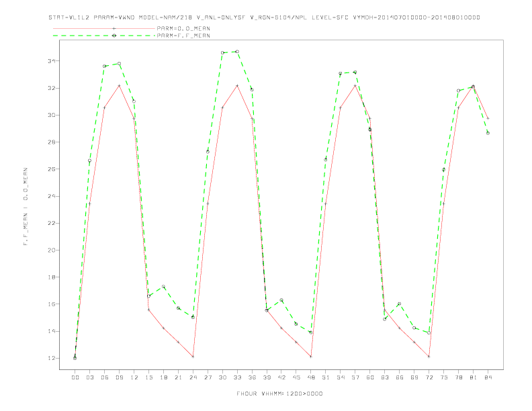532x411 pixels.
Task: Click x-axis tick label 27
Action: click(208, 377)
